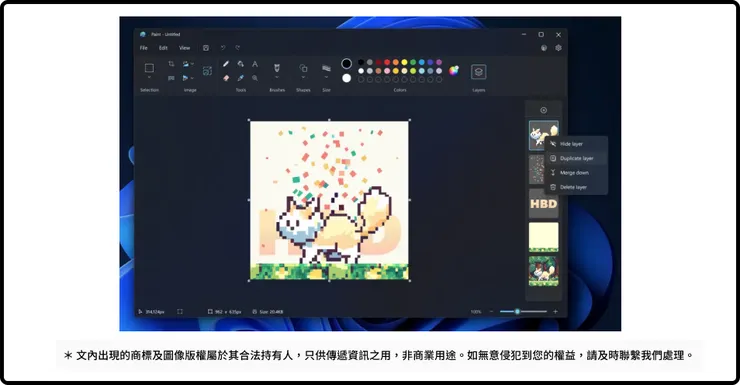This screenshot has width=740, height=385.
Task: Click the account icon beside the gear
Action: tap(544, 48)
